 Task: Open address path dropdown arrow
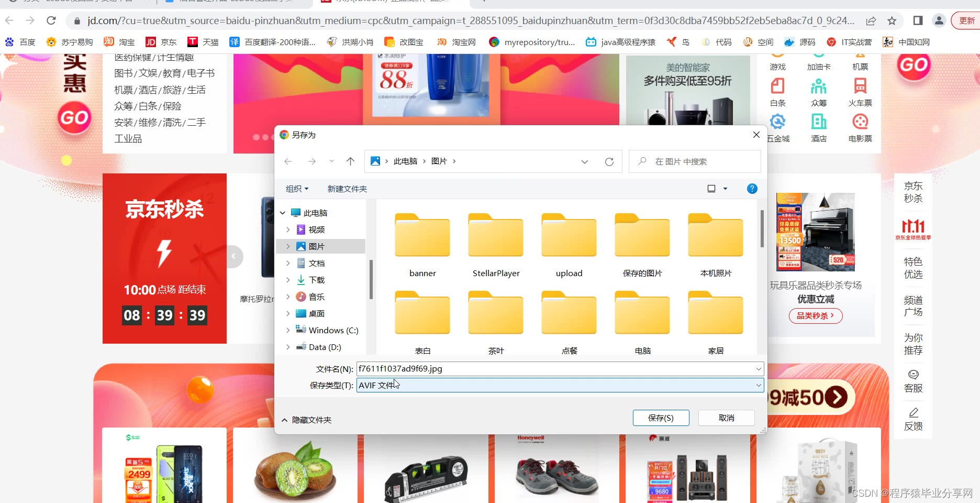pyautogui.click(x=585, y=161)
